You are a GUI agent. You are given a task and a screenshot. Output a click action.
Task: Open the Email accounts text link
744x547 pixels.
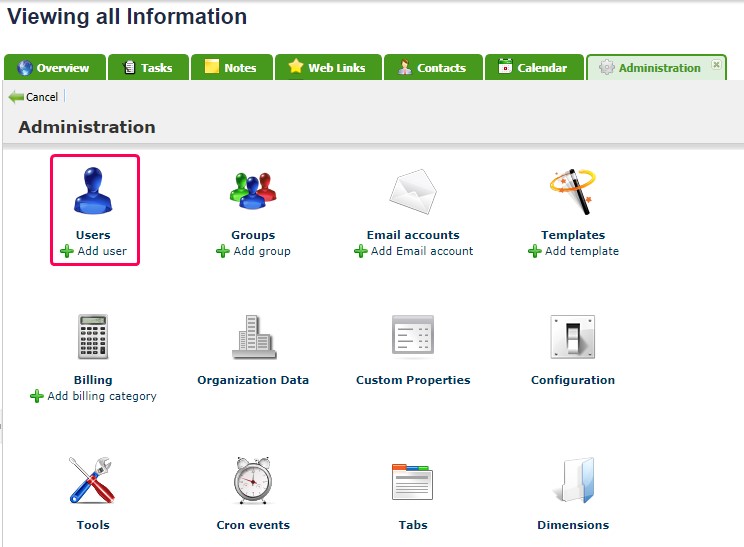click(413, 235)
